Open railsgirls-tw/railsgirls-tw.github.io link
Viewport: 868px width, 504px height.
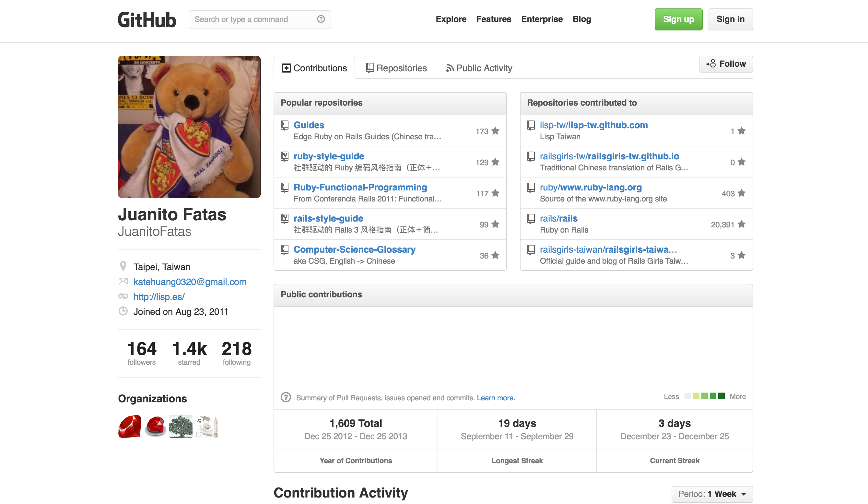tap(609, 156)
